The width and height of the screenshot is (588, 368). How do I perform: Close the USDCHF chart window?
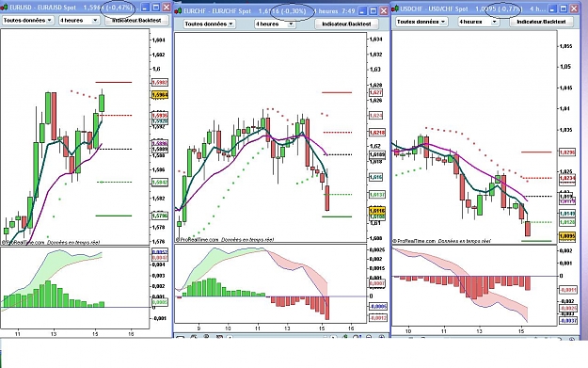(574, 8)
